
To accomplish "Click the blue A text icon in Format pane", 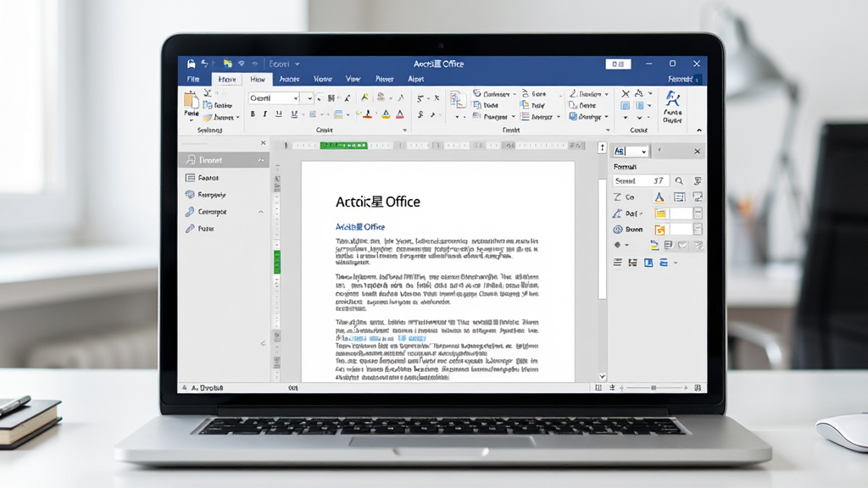I will click(659, 197).
